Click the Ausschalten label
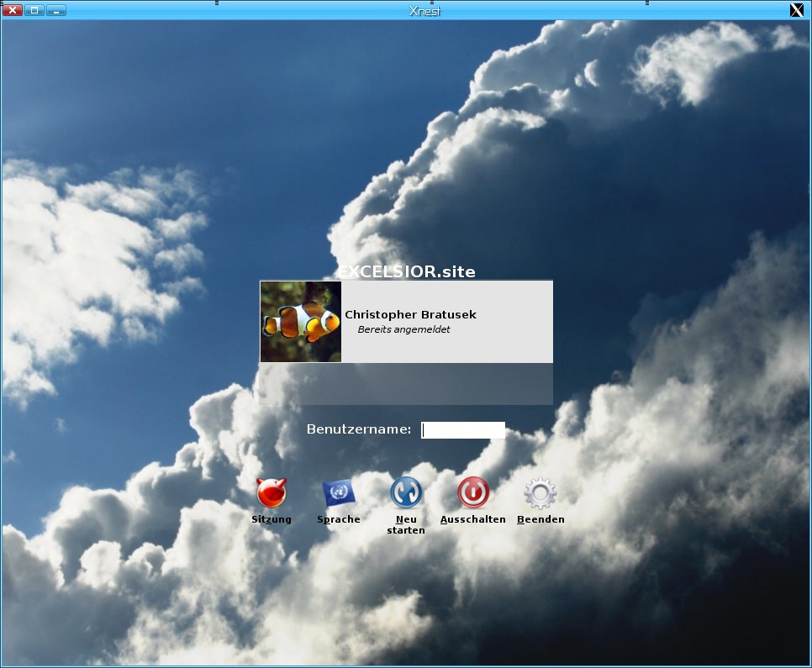Viewport: 812px width, 668px height. click(472, 519)
